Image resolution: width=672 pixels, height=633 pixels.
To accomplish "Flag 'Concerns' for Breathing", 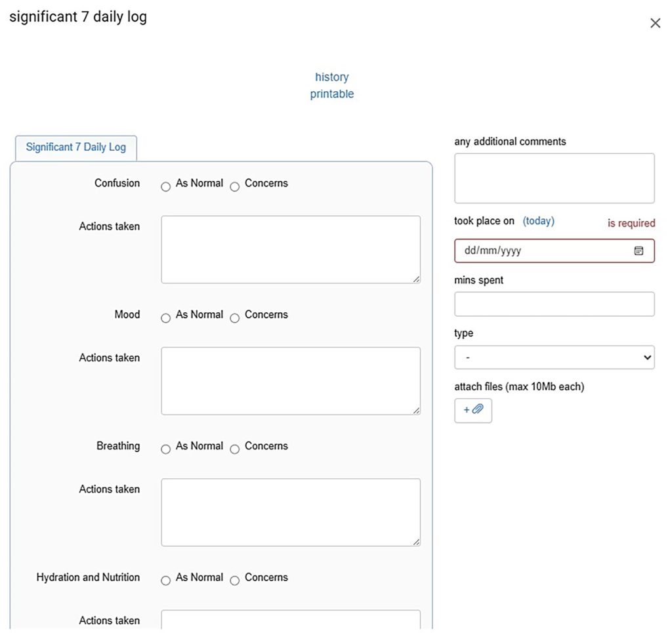I will coord(234,449).
